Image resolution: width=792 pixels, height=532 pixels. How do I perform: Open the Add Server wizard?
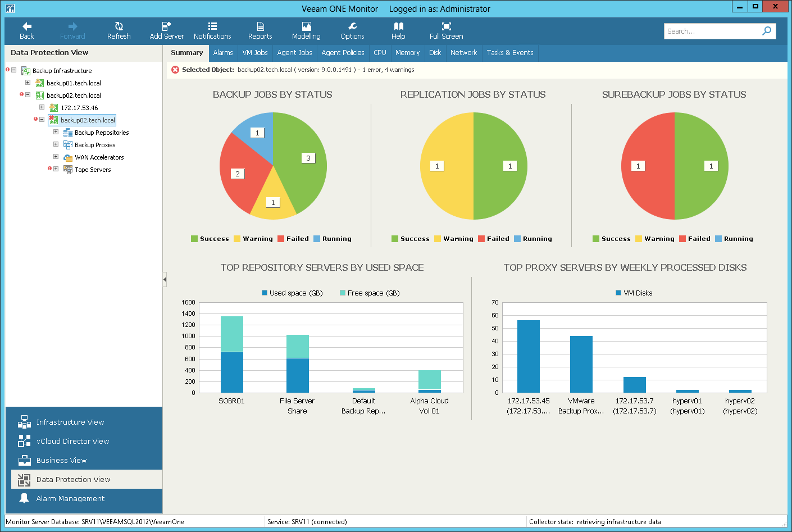click(x=166, y=31)
